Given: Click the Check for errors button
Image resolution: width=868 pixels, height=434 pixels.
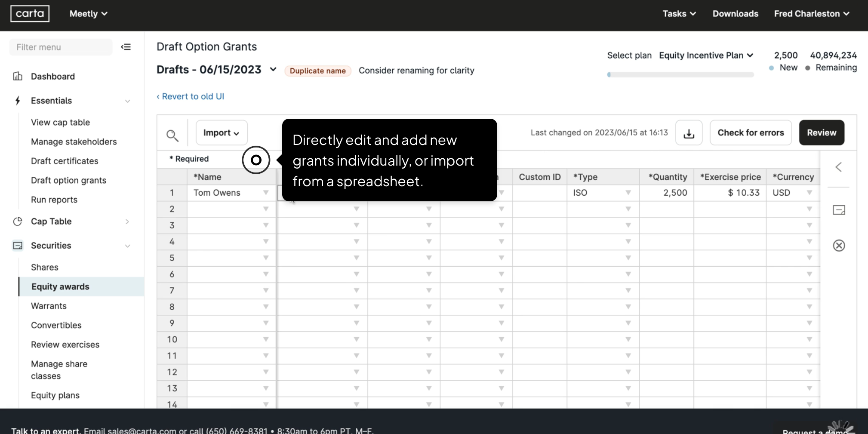Looking at the screenshot, I should point(751,132).
